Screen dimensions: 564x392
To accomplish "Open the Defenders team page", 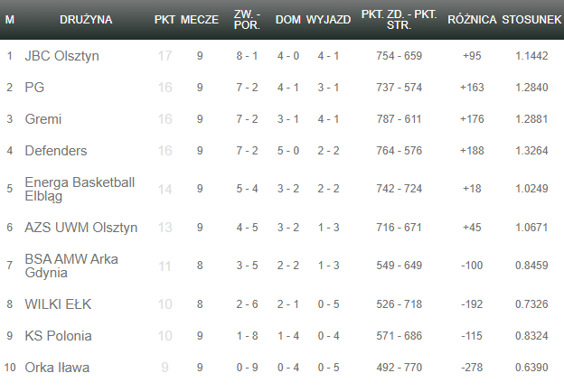I will point(56,151).
